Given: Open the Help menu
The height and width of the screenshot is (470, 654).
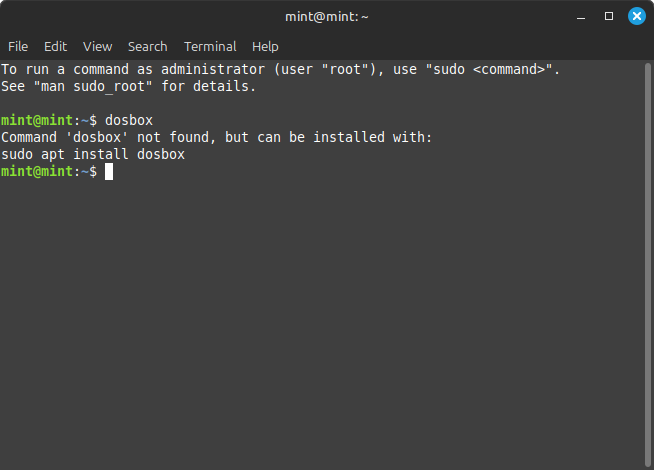Looking at the screenshot, I should (265, 46).
